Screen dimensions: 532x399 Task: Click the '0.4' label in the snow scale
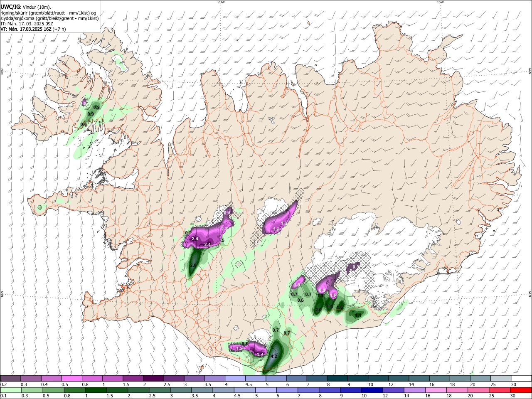(x=44, y=384)
